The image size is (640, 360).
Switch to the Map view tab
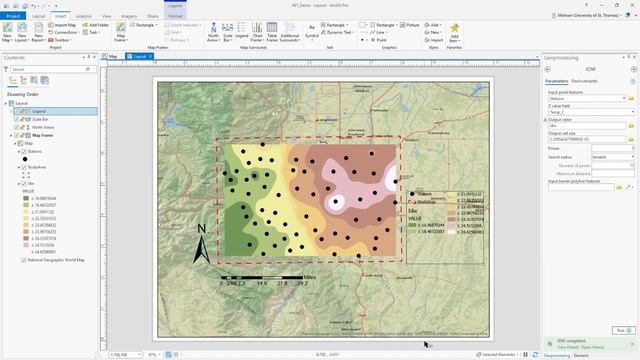[109, 56]
